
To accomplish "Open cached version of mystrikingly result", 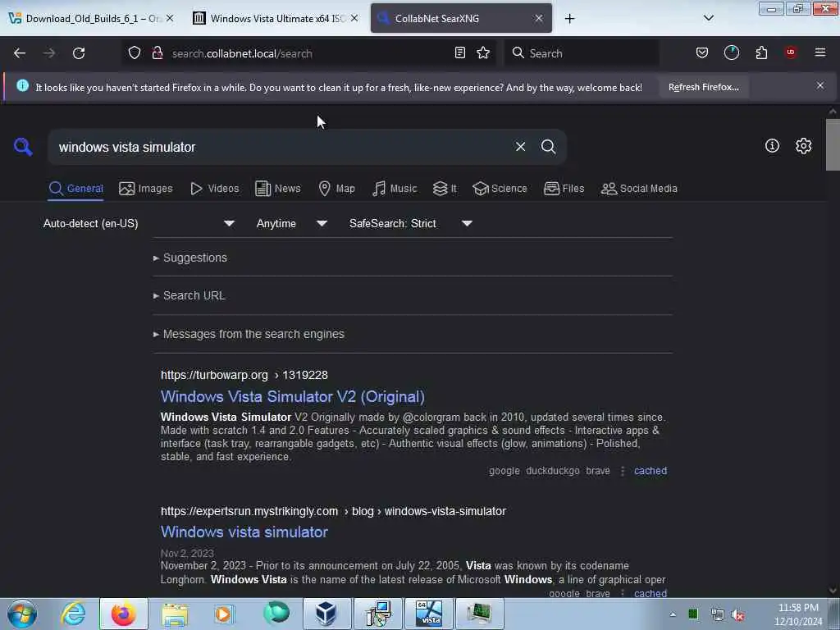I will (651, 593).
